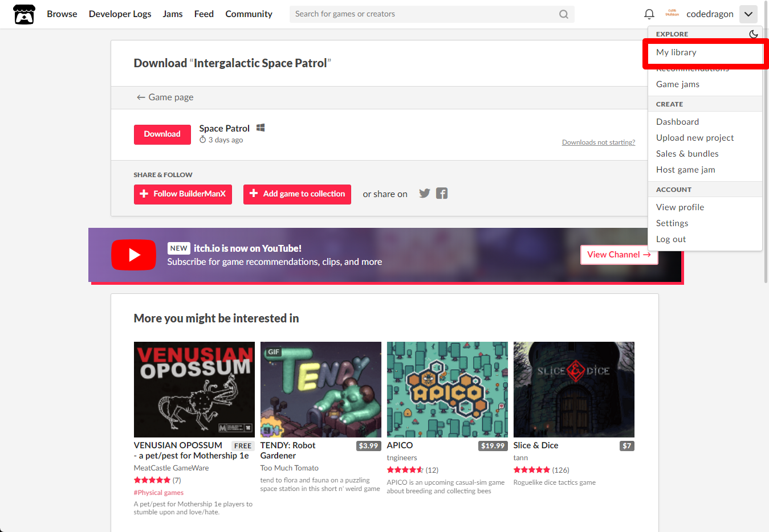This screenshot has width=769, height=532.
Task: Click the clock icon beside 3 days ago
Action: click(x=202, y=140)
